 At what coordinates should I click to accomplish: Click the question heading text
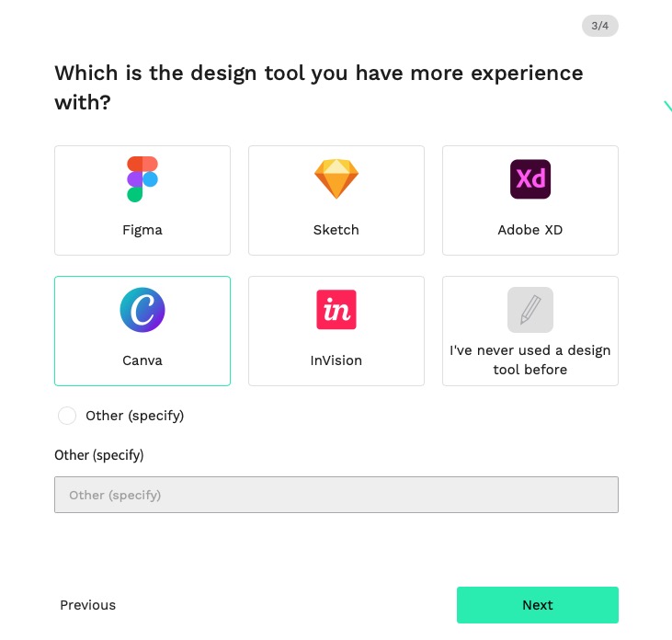point(319,86)
